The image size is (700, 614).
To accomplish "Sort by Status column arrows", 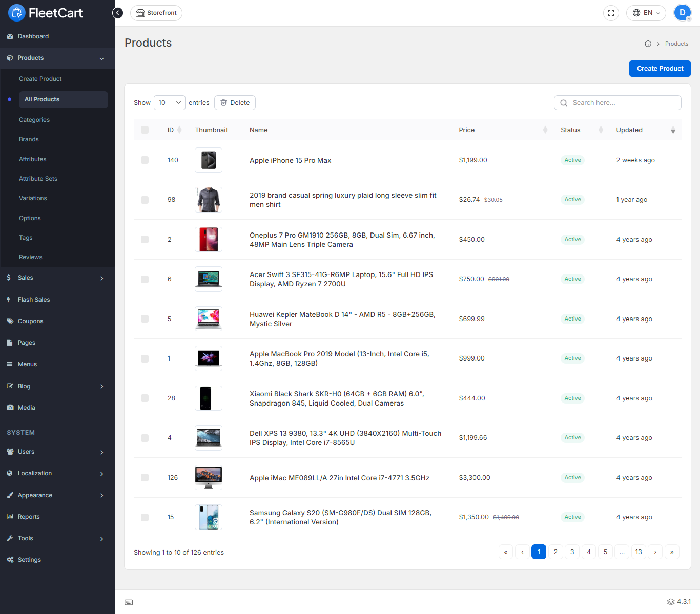I will 601,130.
